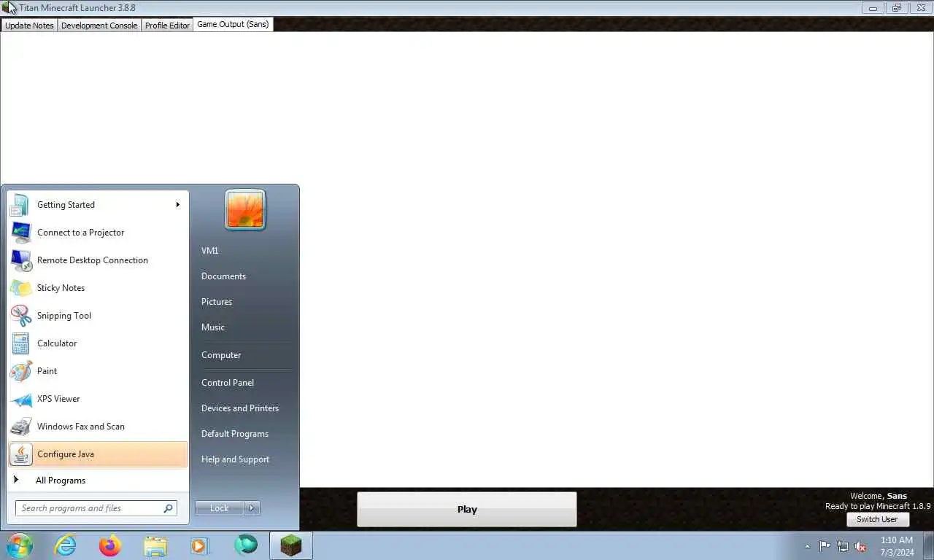Open the Sticky Notes icon
This screenshot has width=934, height=560.
click(x=20, y=288)
